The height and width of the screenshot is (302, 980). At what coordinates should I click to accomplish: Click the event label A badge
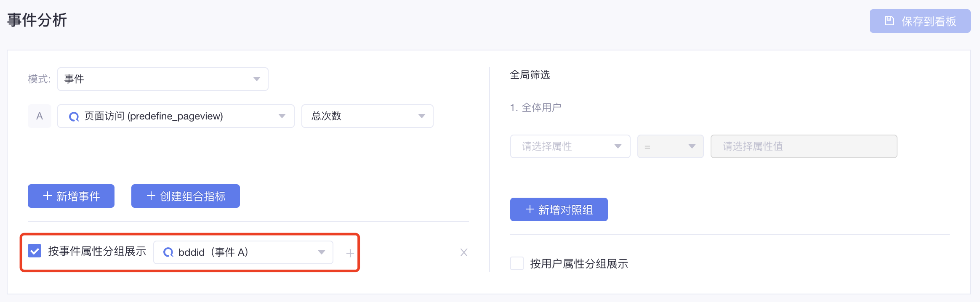40,116
